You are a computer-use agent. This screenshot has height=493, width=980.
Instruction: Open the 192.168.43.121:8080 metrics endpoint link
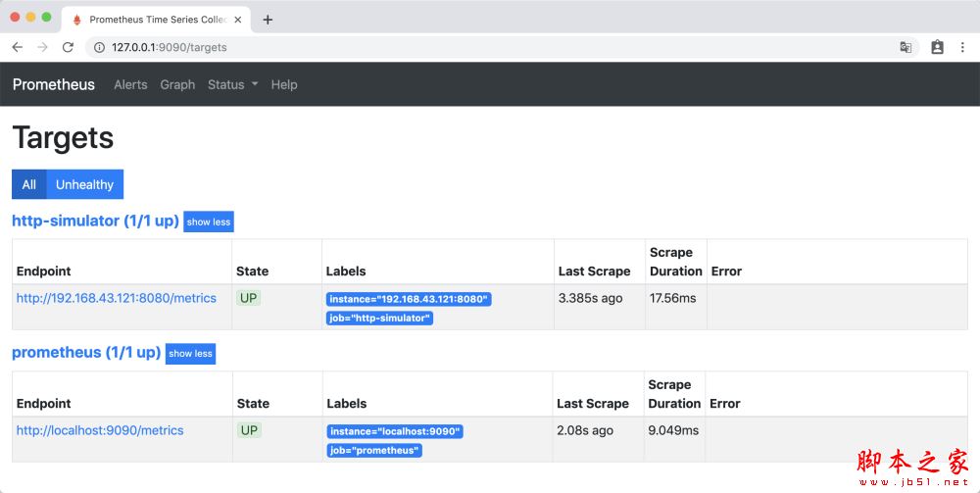coord(116,298)
